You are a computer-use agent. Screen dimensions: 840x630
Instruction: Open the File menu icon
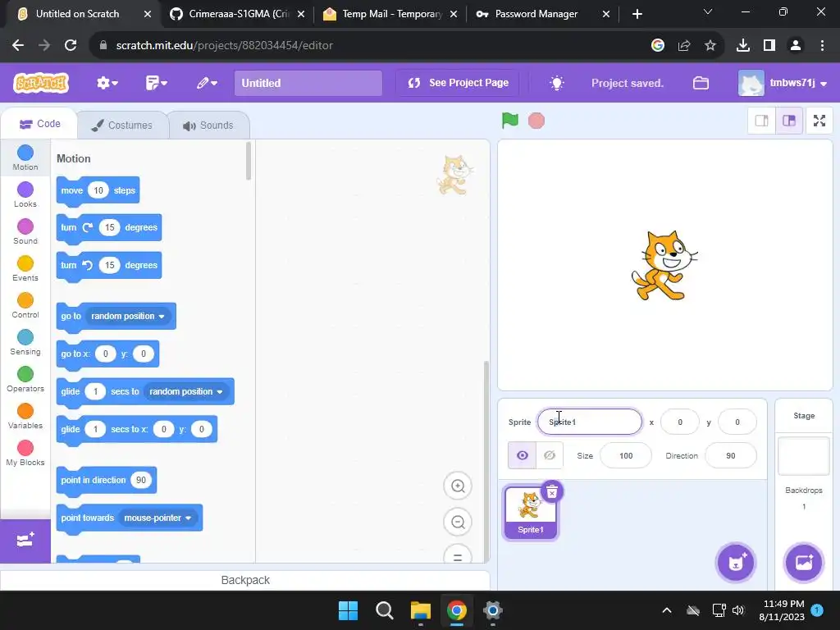157,83
